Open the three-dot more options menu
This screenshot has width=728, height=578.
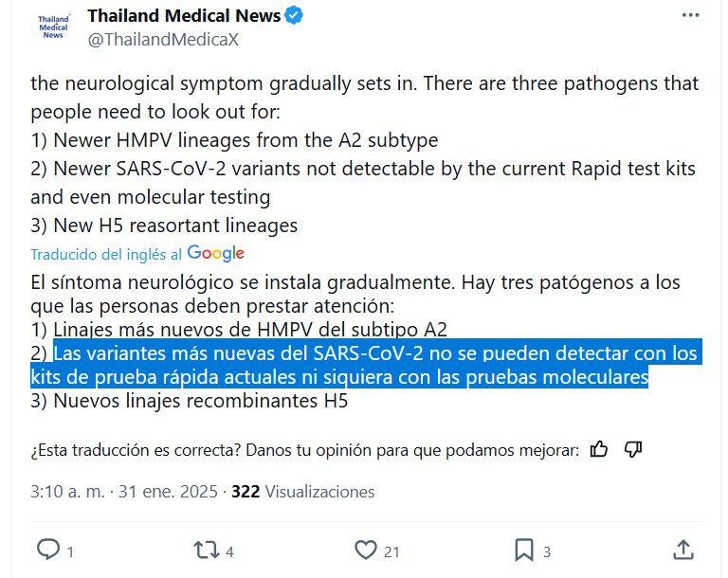[x=699, y=16]
